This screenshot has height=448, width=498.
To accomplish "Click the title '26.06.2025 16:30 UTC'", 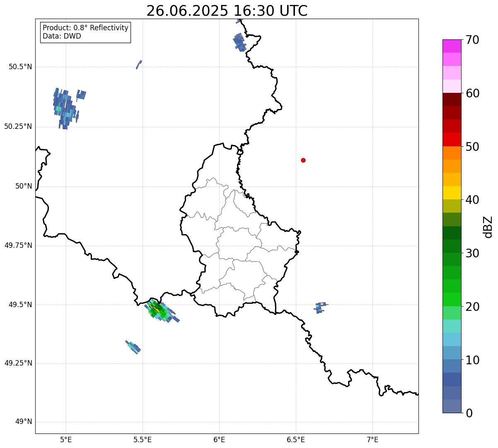I will tap(227, 11).
